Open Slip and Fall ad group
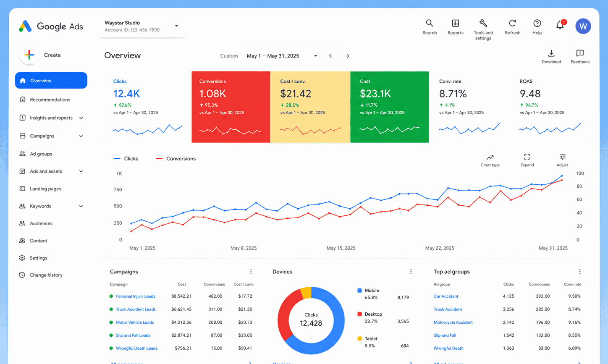Image resolution: width=608 pixels, height=364 pixels. [x=445, y=335]
